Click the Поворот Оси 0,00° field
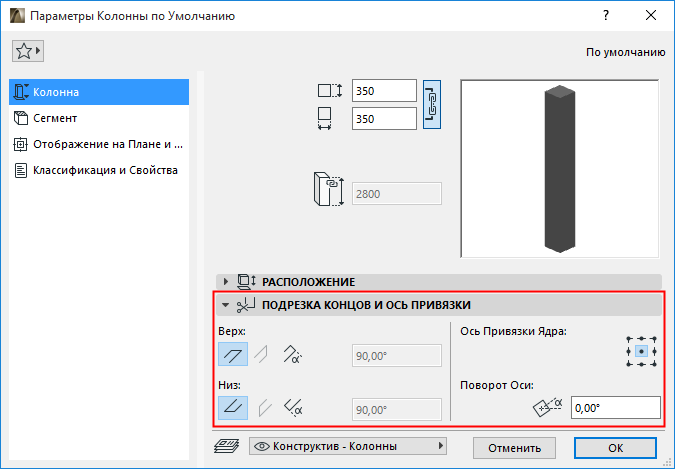 (x=616, y=407)
